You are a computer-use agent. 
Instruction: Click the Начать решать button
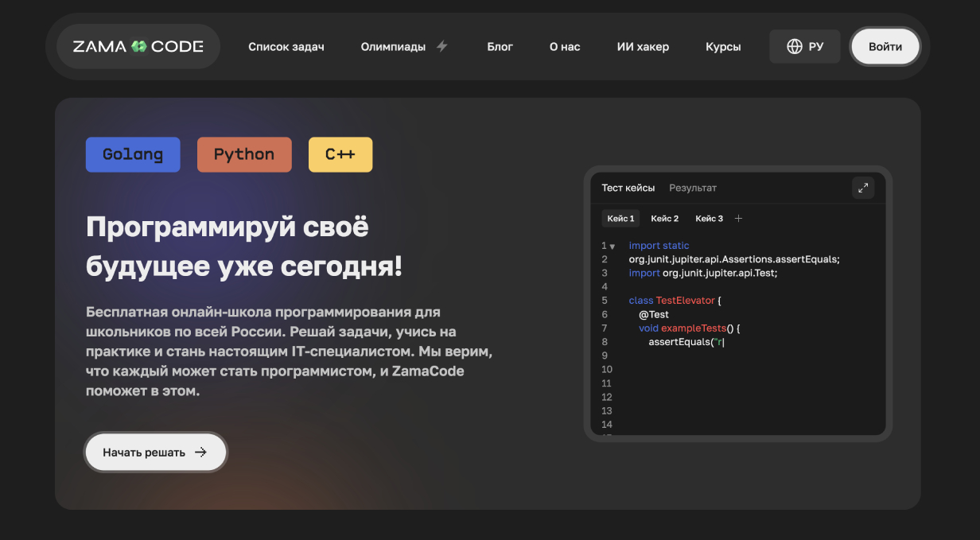[156, 452]
